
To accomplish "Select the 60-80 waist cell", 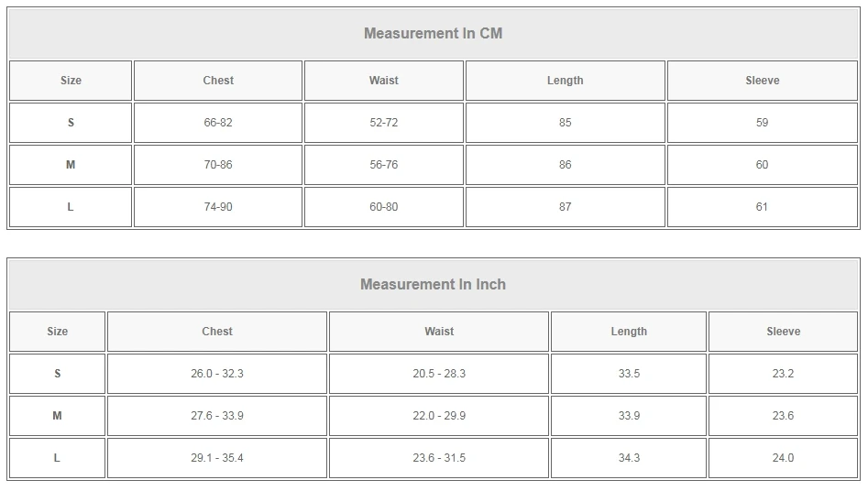I will pyautogui.click(x=384, y=207).
